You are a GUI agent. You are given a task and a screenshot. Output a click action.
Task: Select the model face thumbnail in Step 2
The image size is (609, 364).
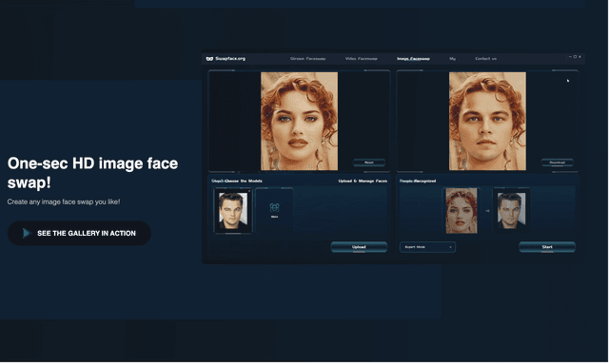coord(232,211)
